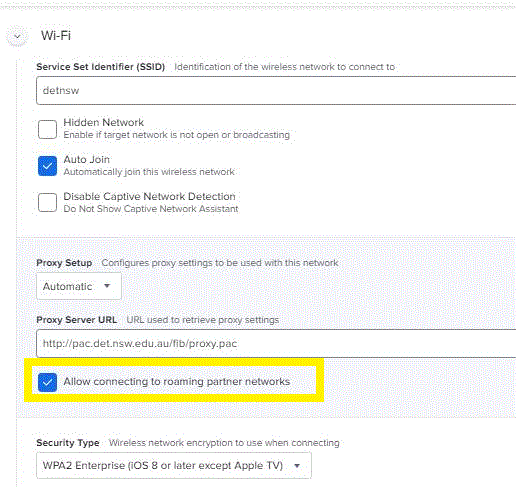Click the Hidden Network label text
The height and width of the screenshot is (487, 516).
pos(104,122)
